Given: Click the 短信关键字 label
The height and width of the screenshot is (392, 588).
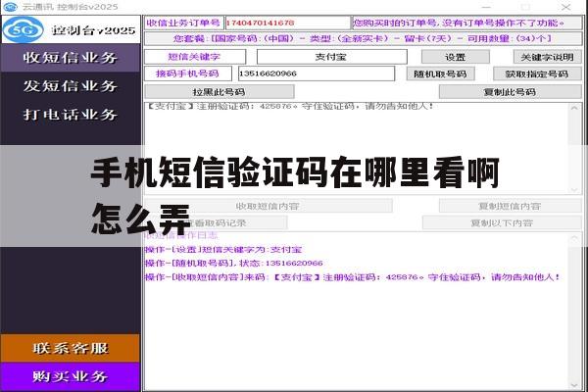Looking at the screenshot, I should 195,57.
